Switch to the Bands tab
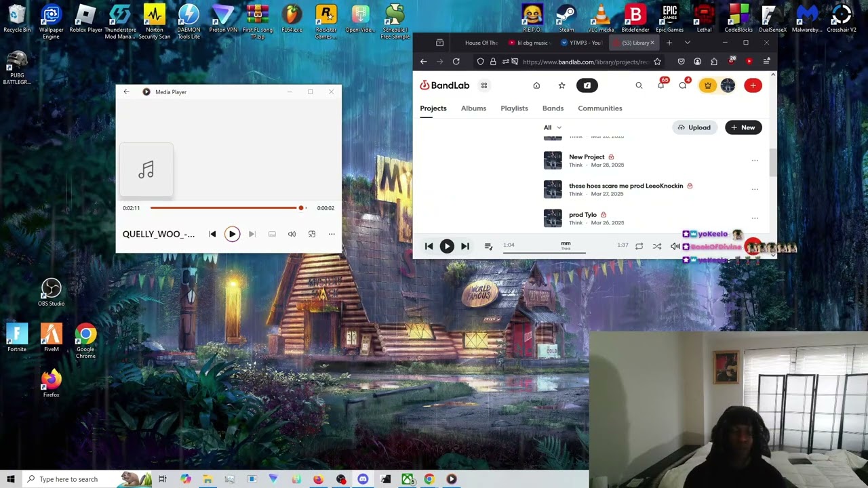The width and height of the screenshot is (868, 488). point(553,108)
